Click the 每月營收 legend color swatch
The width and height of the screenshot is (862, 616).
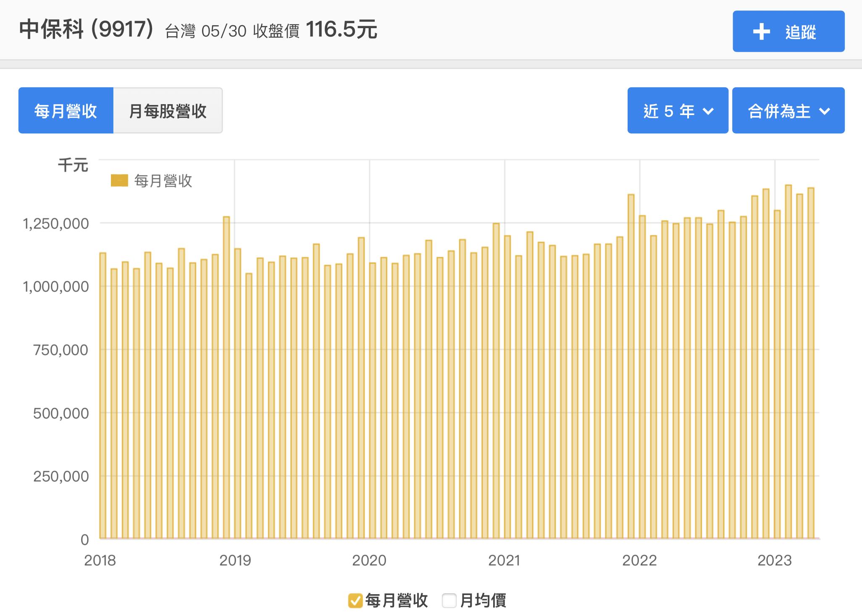pos(119,181)
